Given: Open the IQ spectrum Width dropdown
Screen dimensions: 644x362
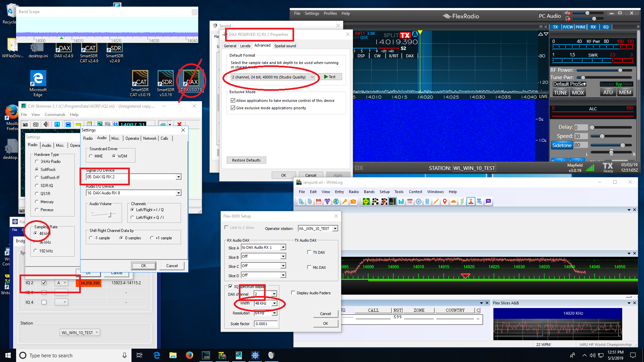Looking at the screenshot, I should tap(274, 303).
